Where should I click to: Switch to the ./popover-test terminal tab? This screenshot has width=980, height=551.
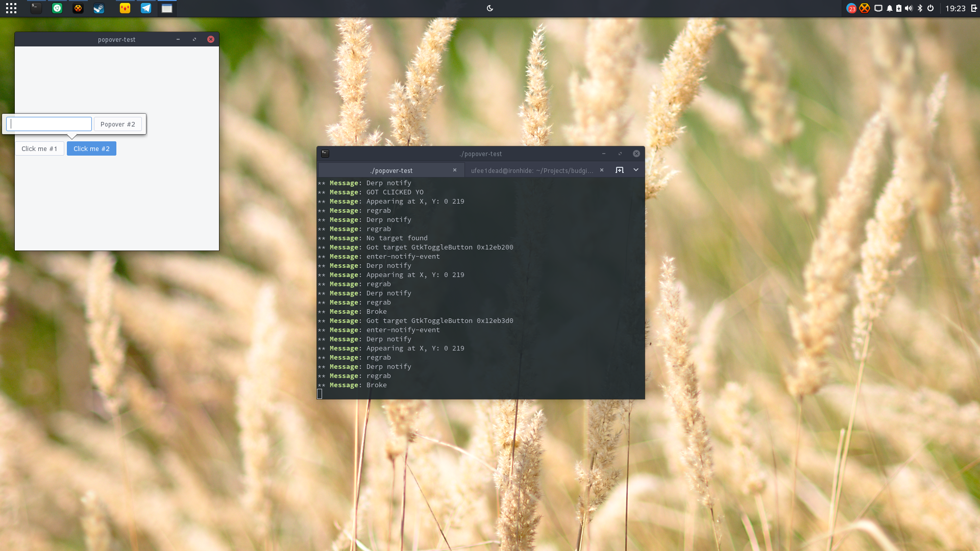point(391,170)
